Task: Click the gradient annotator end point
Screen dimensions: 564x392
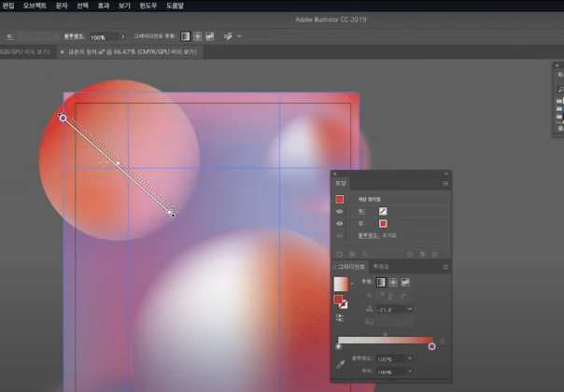Action: 170,213
